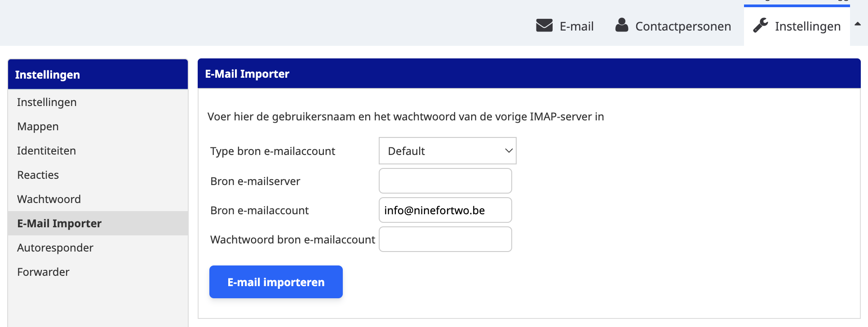This screenshot has width=868, height=327.
Task: Go to the Forwarder section
Action: coord(43,272)
